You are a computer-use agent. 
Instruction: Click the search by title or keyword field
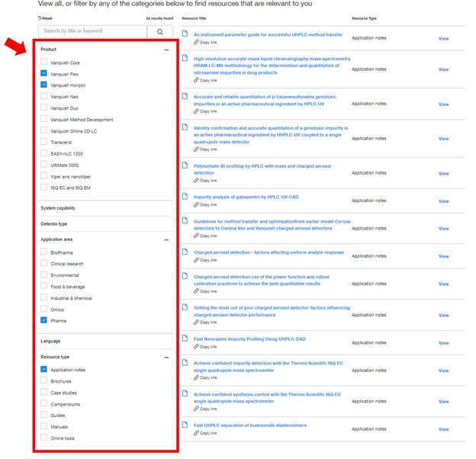point(92,31)
